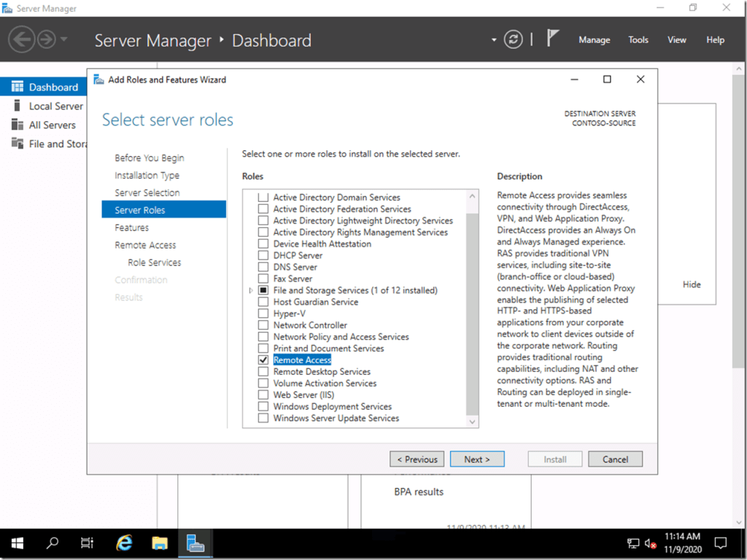This screenshot has width=747, height=560.
Task: Click the Hide link on the dashboard
Action: tap(691, 284)
